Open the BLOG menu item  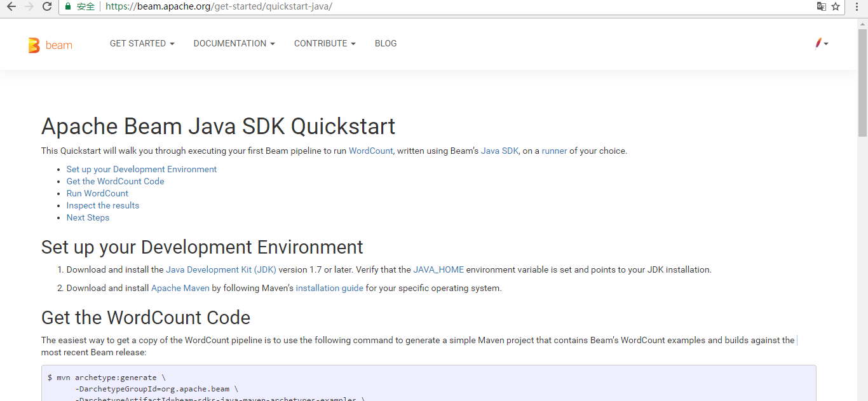tap(386, 43)
